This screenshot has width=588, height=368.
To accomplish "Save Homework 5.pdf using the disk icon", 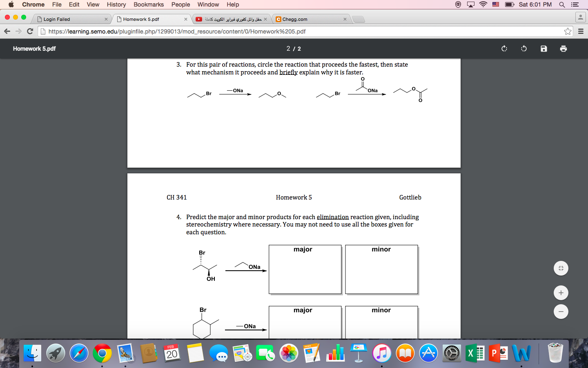I will coord(543,48).
